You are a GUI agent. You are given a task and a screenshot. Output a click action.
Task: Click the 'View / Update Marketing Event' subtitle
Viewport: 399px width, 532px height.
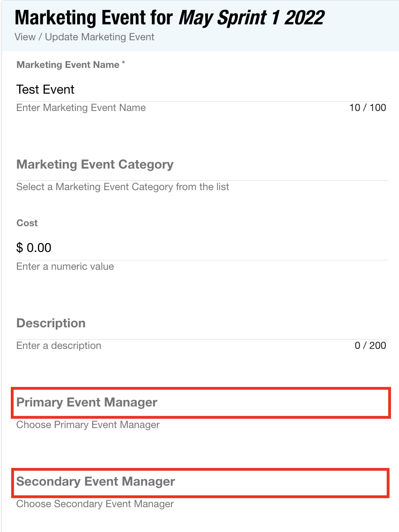pos(84,37)
